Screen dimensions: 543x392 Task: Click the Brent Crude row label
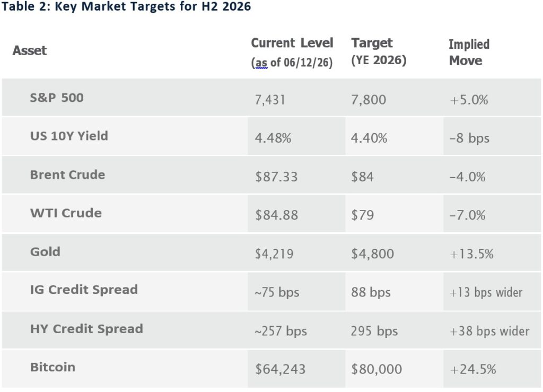click(67, 175)
